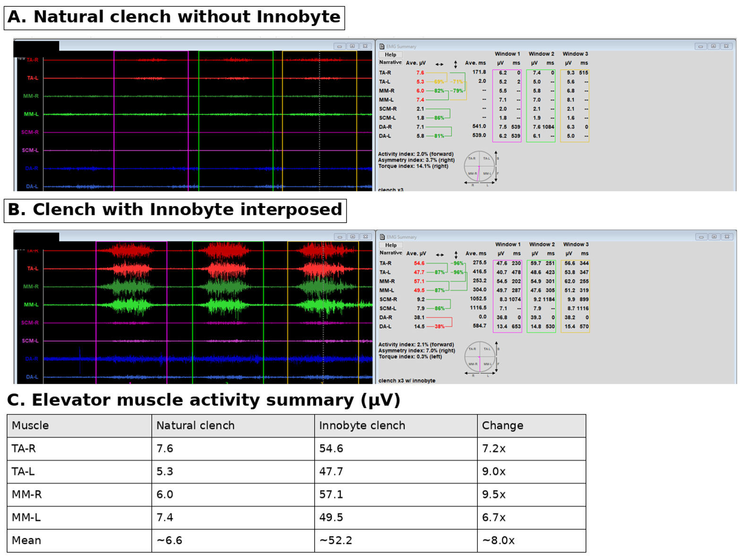Click Help button in natural clench EMG Summary
This screenshot has width=740, height=560.
[x=390, y=55]
